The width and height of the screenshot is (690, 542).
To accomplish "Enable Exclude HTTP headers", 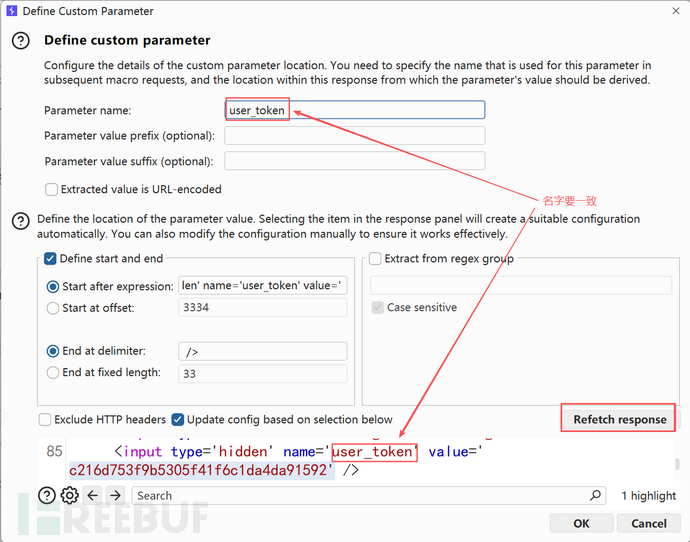I will pyautogui.click(x=44, y=420).
